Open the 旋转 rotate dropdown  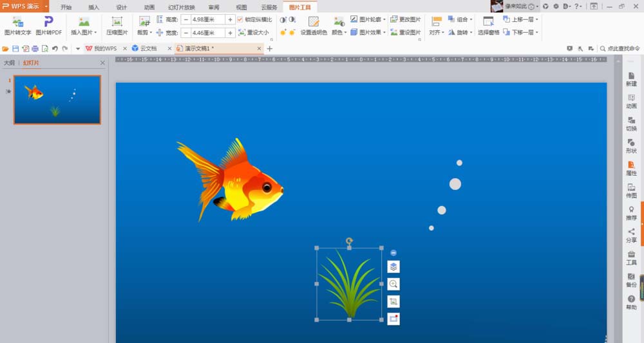(460, 32)
